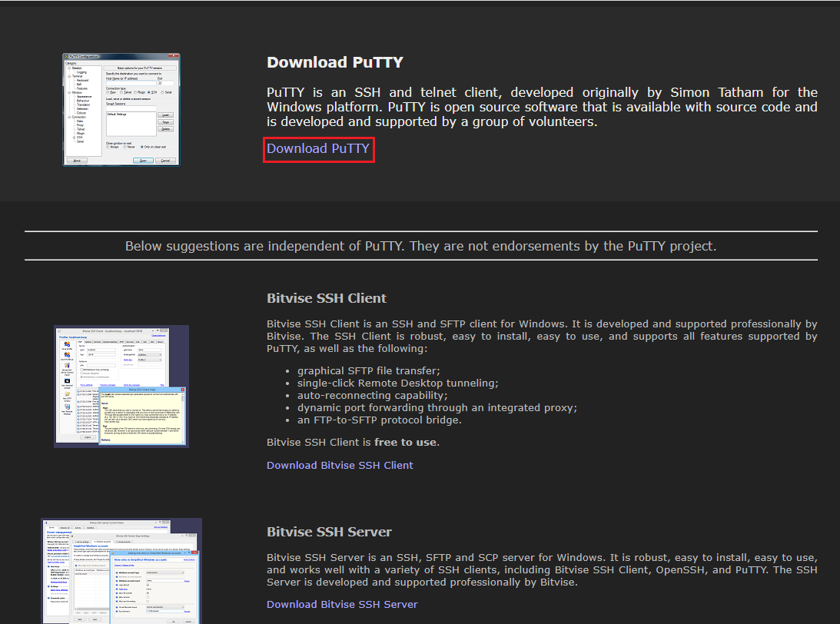Click the paragraph starting 'Bitvise SSH Client is an SSH and SFTP'
840x624 pixels.
(542, 337)
